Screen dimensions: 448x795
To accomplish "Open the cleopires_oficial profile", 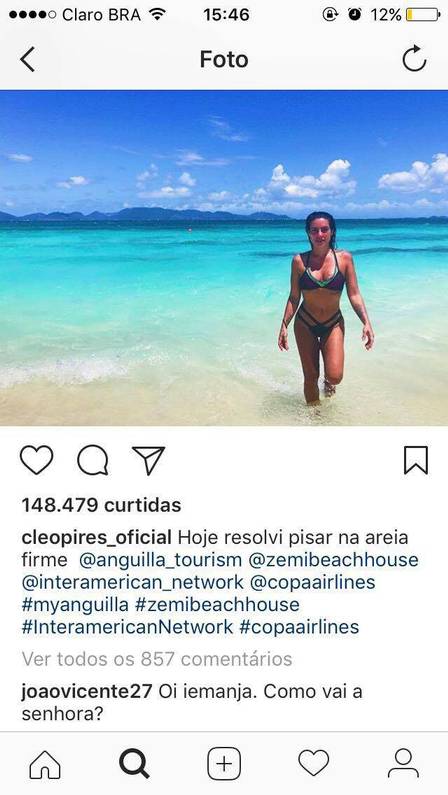I will click(x=96, y=538).
